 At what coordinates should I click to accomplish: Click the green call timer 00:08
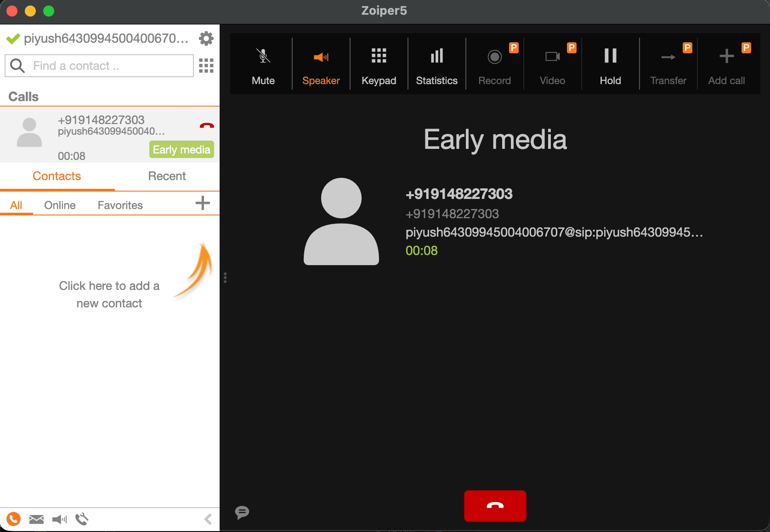pos(422,250)
